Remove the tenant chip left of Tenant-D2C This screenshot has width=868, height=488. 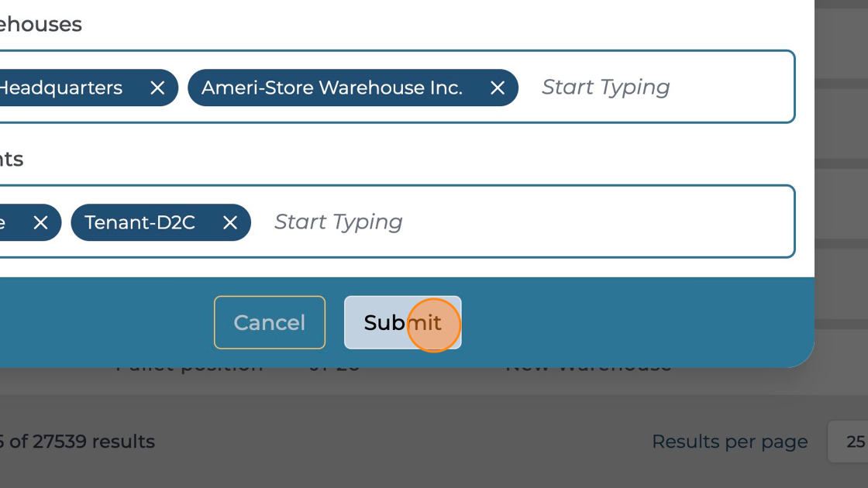click(x=41, y=223)
